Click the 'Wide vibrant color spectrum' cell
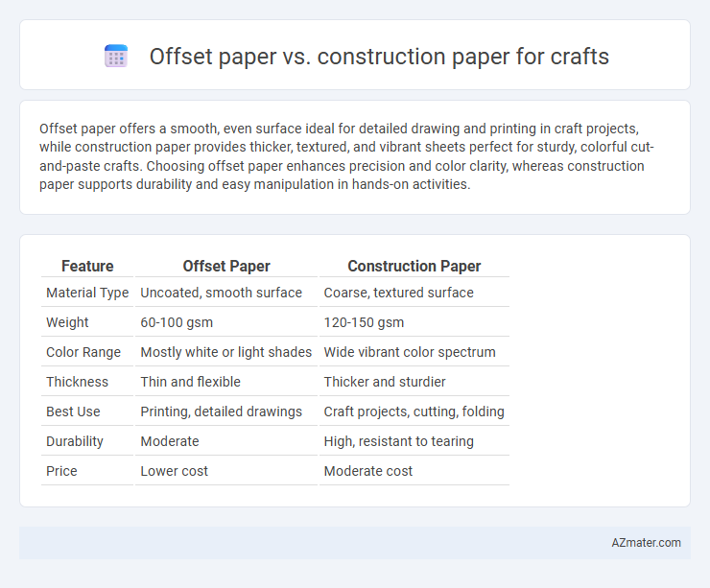This screenshot has width=710, height=588. tap(414, 352)
